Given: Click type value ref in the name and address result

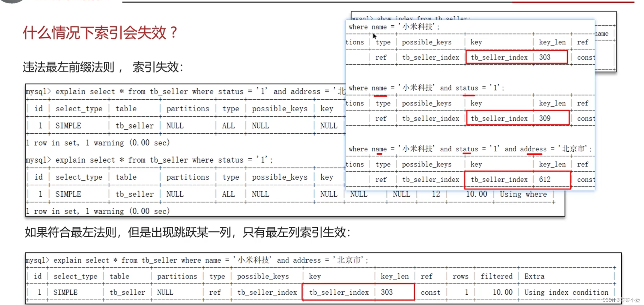Looking at the screenshot, I should coord(215,292).
